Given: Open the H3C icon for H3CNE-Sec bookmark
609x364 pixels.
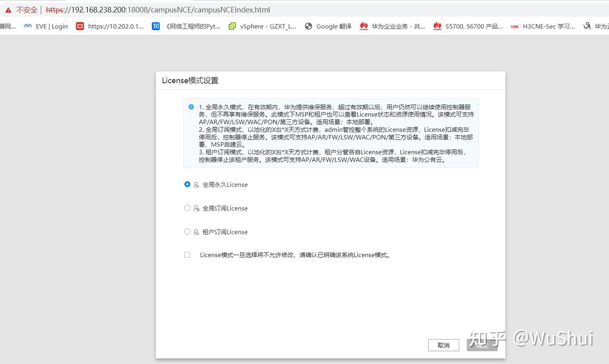Looking at the screenshot, I should click(x=514, y=26).
